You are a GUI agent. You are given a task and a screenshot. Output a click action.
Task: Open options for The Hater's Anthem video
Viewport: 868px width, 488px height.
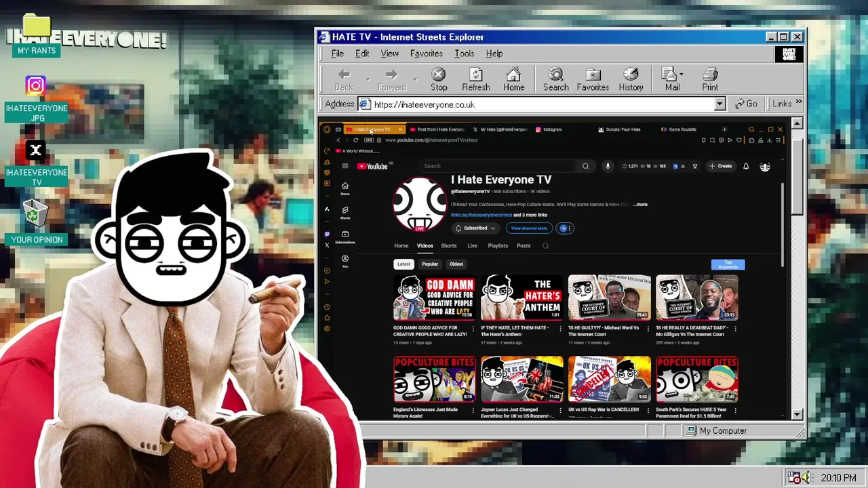point(560,329)
